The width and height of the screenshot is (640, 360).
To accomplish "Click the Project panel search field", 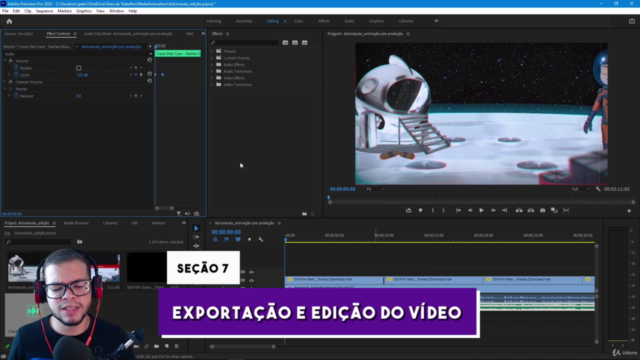I will coord(39,242).
